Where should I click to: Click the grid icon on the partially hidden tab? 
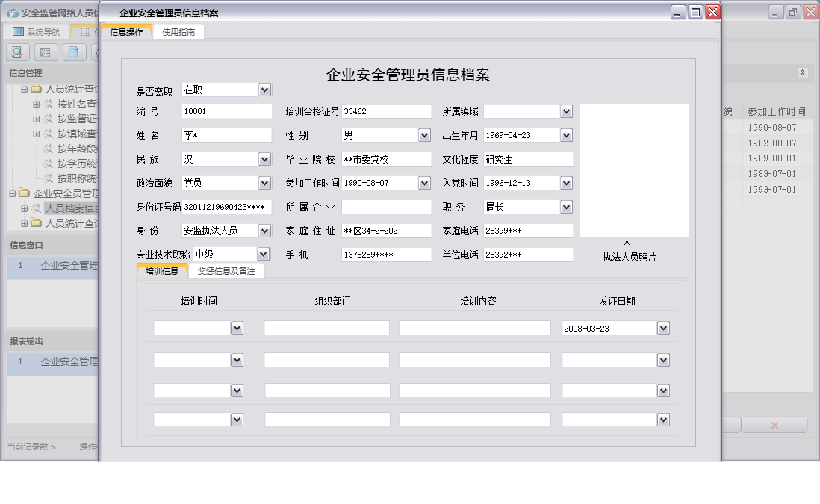[85, 31]
